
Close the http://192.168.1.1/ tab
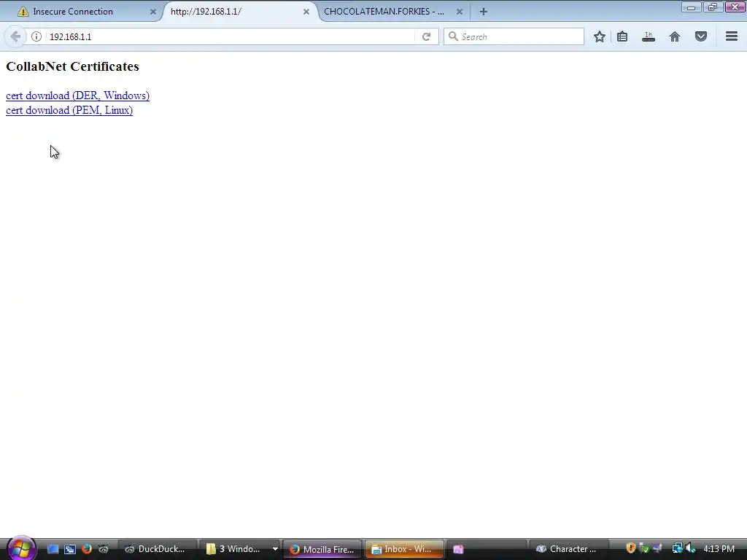306,12
